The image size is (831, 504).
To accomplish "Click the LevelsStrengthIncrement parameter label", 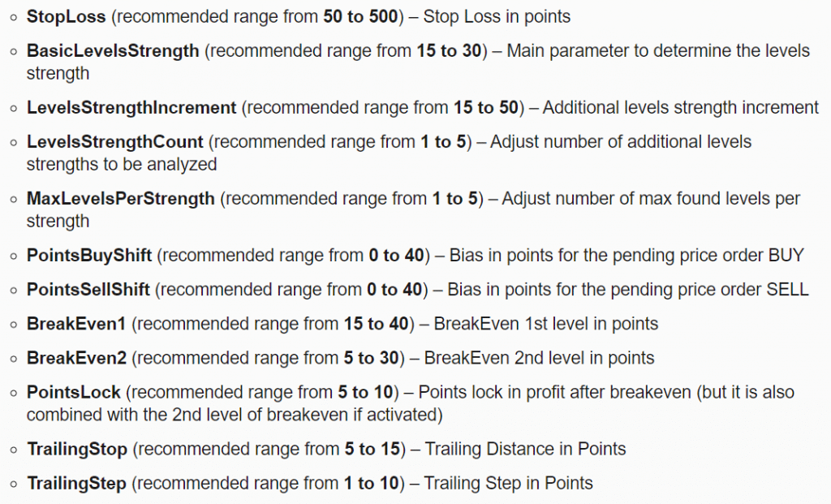I will point(131,108).
